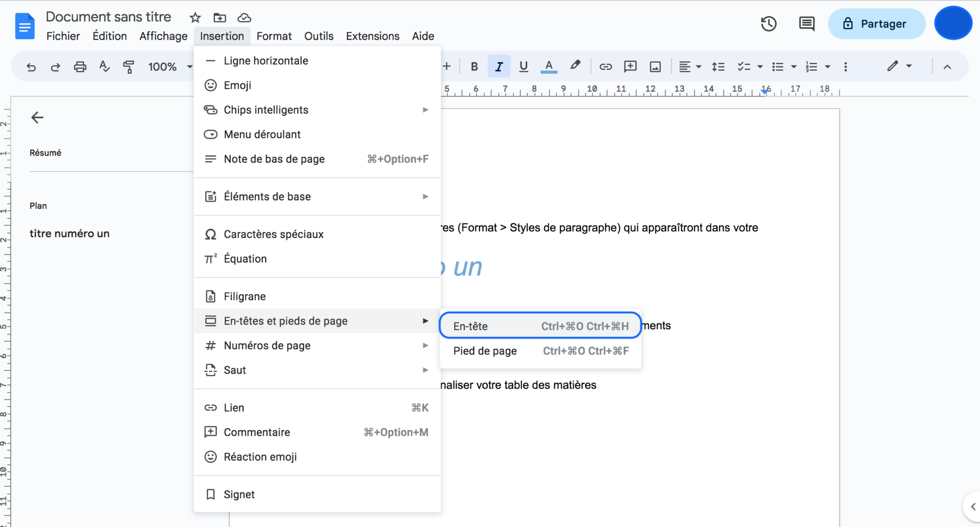The height and width of the screenshot is (527, 980).
Task: Undo the last action
Action: coord(31,67)
